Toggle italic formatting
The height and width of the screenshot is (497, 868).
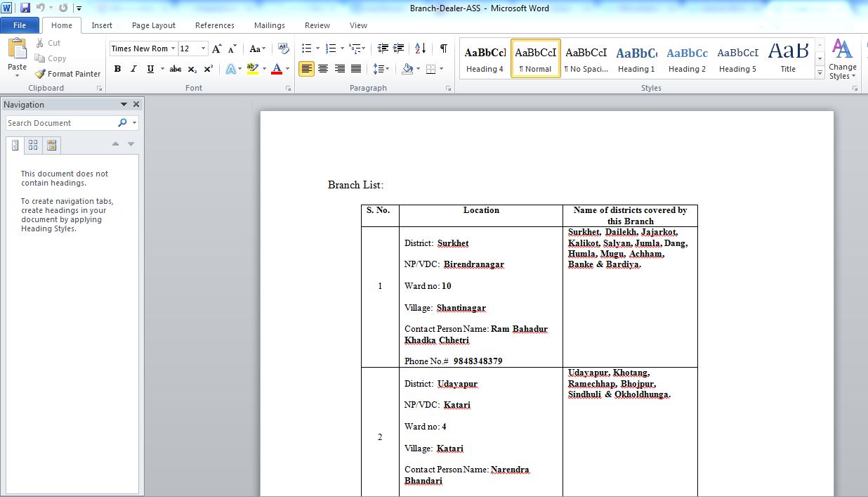[134, 69]
